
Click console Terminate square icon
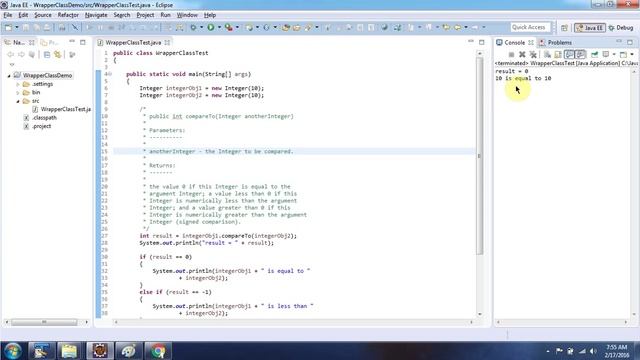[511, 54]
